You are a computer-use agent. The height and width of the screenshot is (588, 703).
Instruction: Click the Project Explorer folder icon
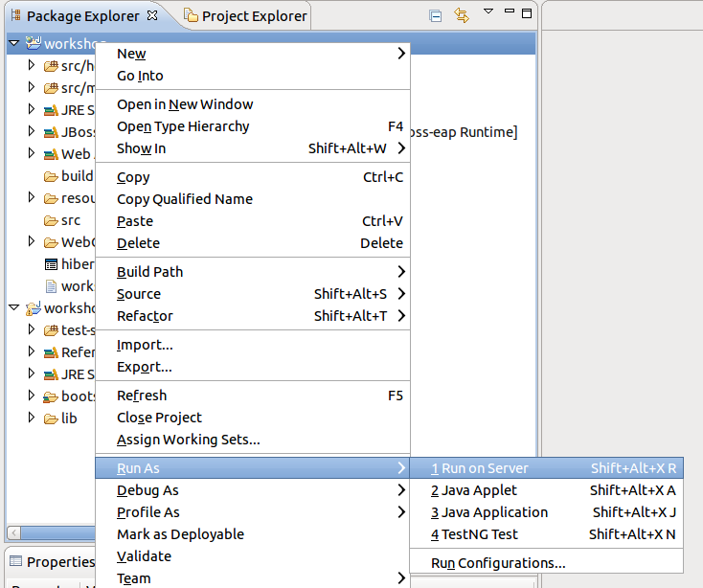(191, 15)
